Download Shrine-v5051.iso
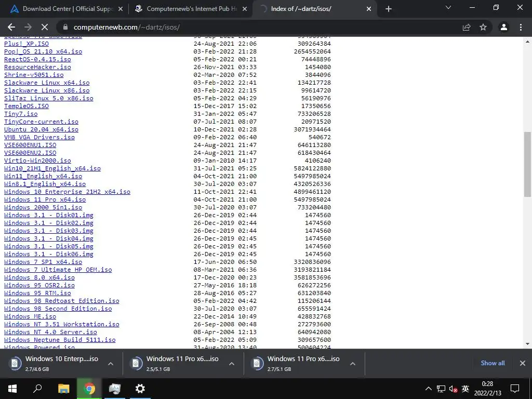532x399 pixels. click(34, 75)
